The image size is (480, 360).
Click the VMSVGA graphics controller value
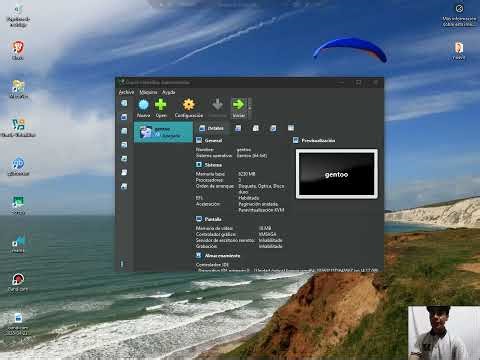[267, 234]
